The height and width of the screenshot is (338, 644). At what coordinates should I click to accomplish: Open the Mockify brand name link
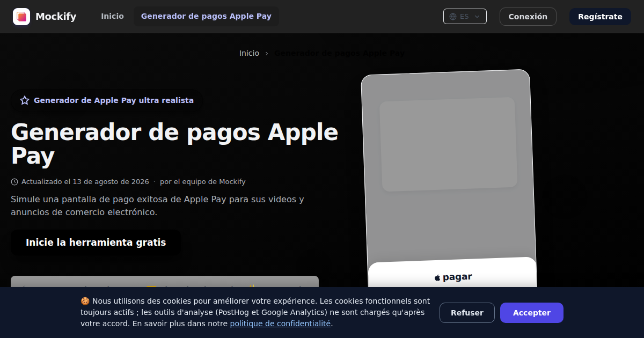click(56, 17)
